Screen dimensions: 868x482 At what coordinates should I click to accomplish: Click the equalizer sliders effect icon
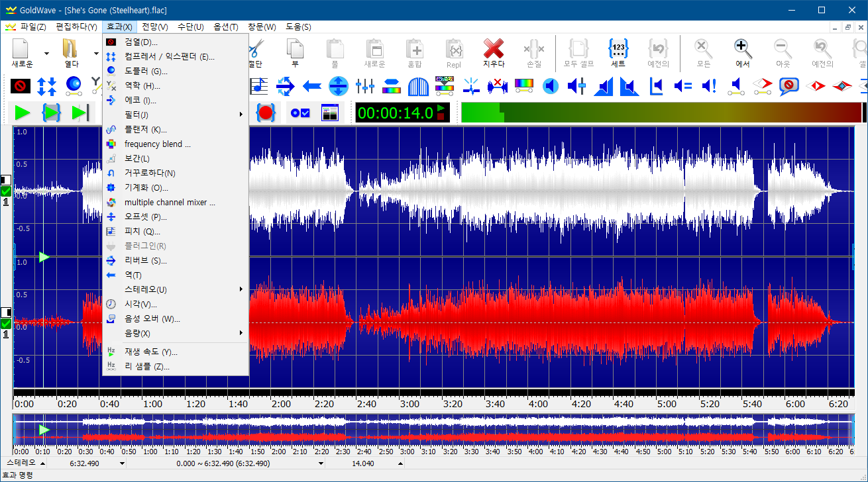(365, 85)
